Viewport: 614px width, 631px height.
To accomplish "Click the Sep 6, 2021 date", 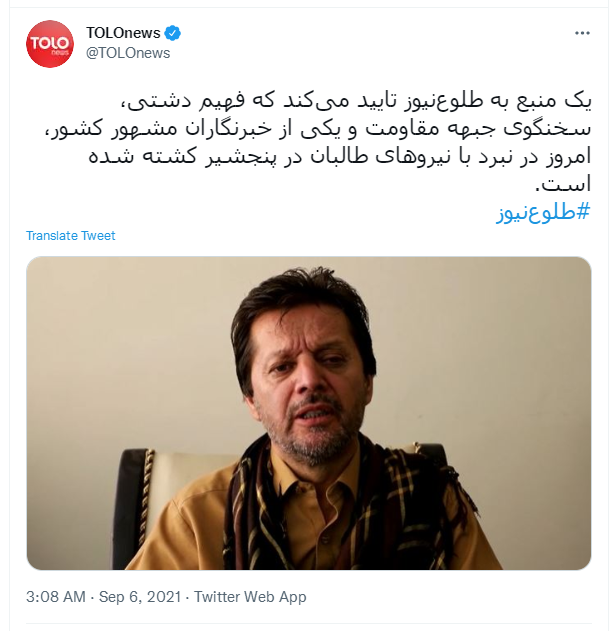I will (x=140, y=596).
